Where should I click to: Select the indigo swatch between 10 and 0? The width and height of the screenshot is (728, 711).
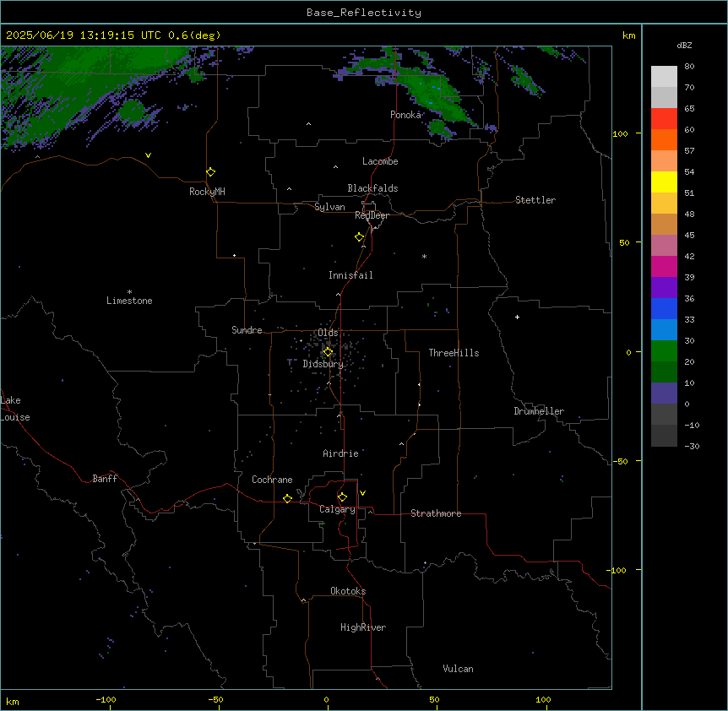click(664, 393)
